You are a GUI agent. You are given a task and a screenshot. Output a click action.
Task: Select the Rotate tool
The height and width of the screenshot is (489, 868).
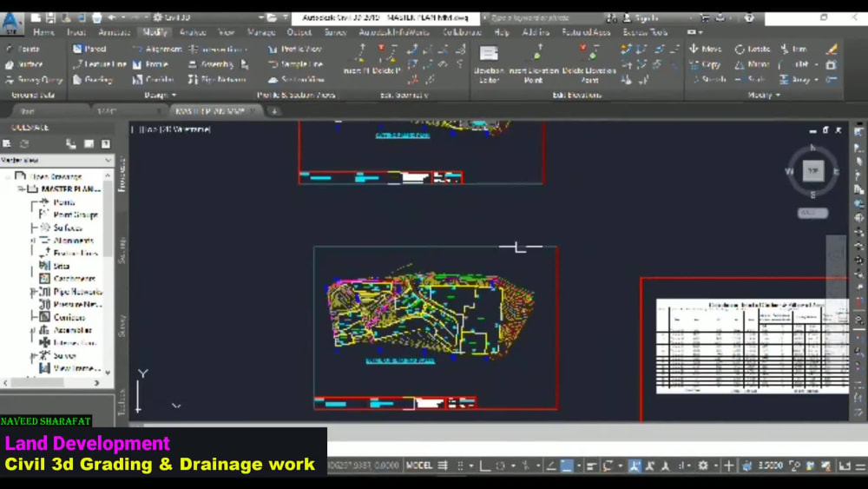pos(753,49)
